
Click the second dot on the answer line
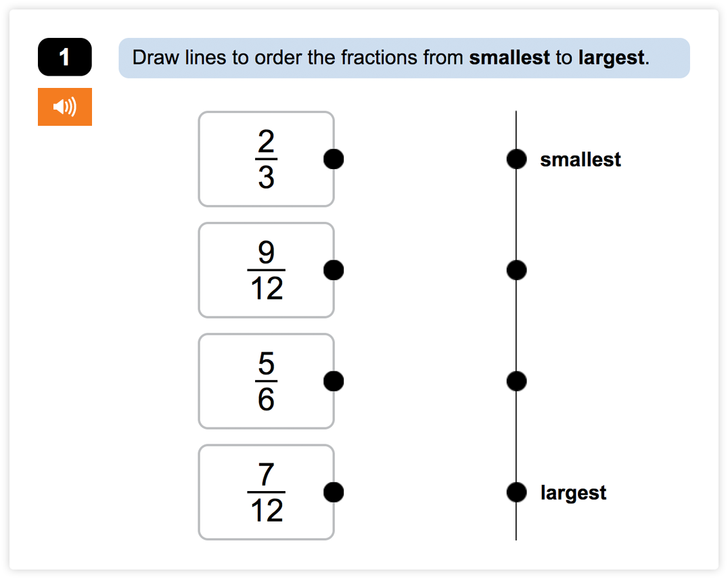click(516, 269)
